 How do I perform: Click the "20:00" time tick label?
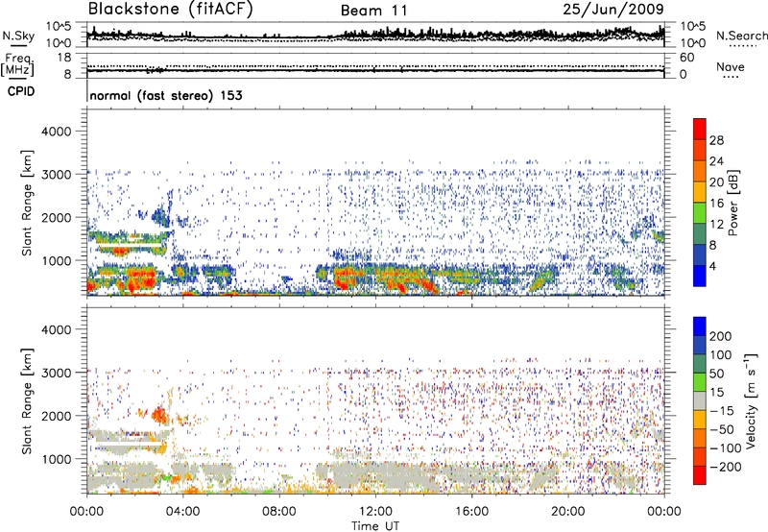click(x=567, y=512)
